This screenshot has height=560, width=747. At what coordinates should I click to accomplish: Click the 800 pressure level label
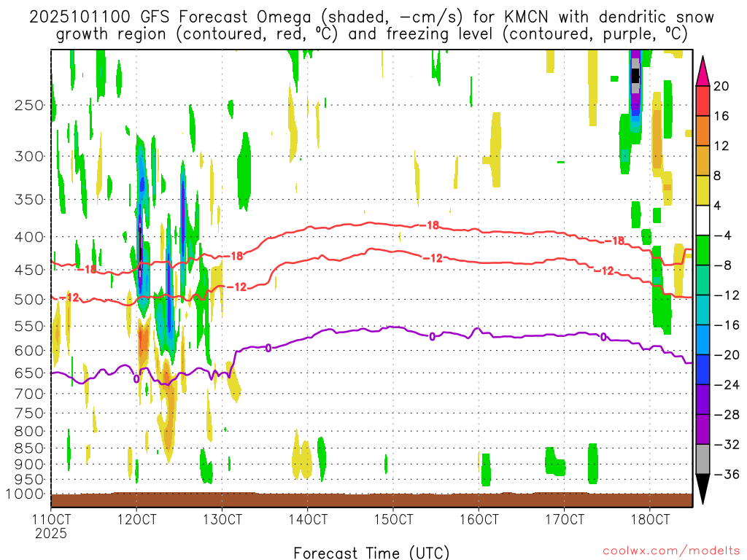[29, 432]
